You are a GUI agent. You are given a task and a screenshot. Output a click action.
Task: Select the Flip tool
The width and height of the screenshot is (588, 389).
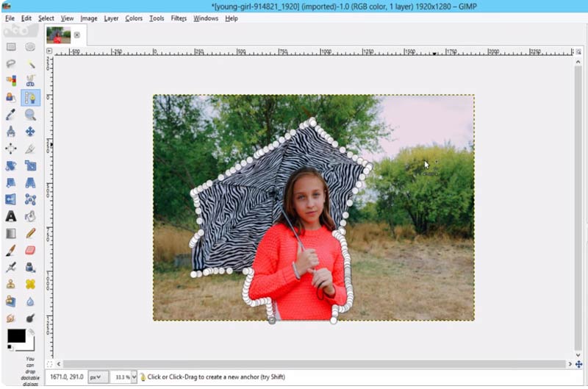click(11, 199)
